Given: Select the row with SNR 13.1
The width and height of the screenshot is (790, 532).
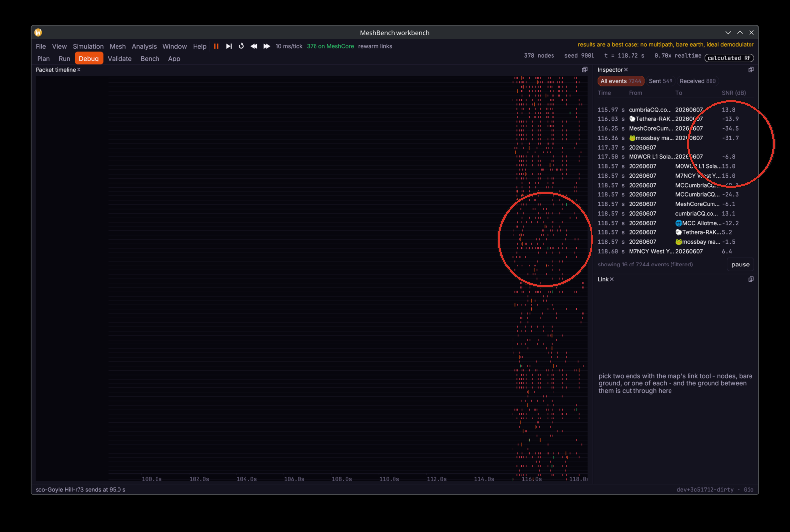Looking at the screenshot, I should pyautogui.click(x=675, y=214).
